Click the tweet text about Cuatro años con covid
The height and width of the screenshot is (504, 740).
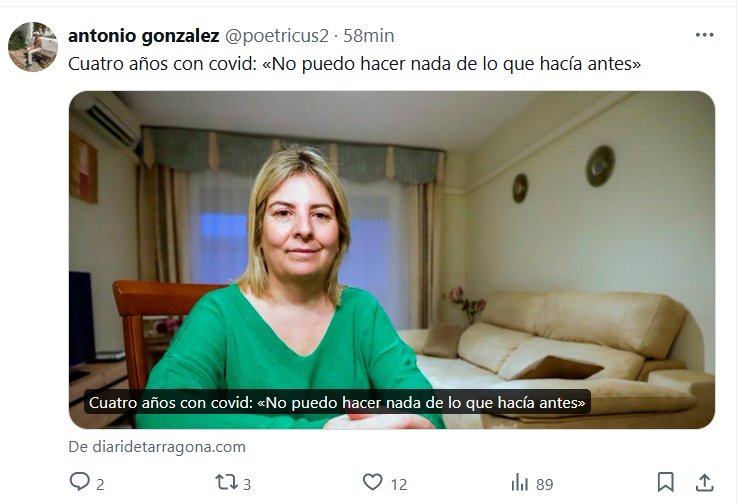pyautogui.click(x=354, y=64)
